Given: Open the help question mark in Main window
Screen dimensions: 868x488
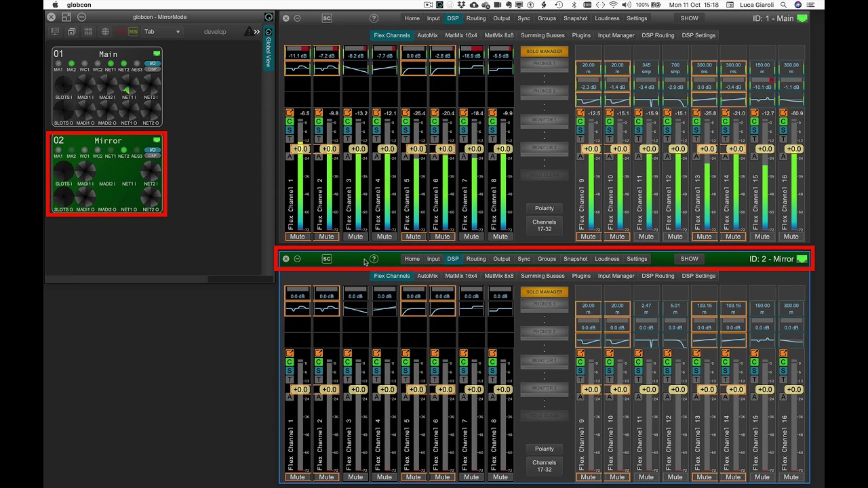Looking at the screenshot, I should (x=374, y=18).
